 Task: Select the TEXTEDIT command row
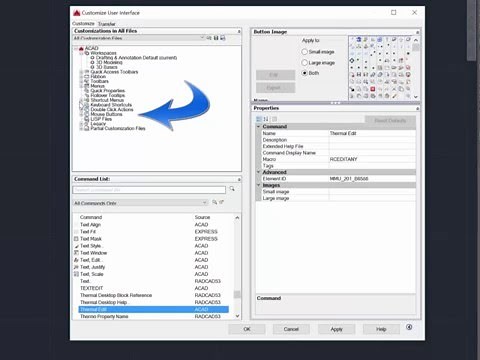tap(154, 288)
